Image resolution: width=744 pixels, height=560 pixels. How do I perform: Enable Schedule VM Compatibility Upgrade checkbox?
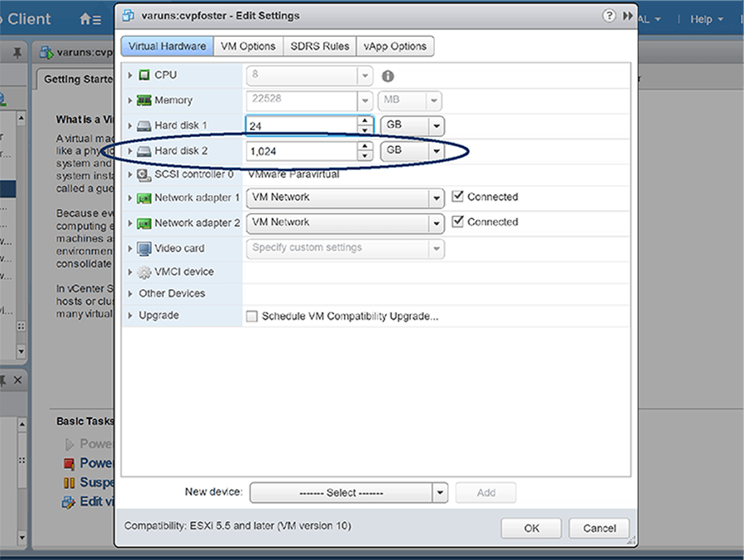coord(252,316)
